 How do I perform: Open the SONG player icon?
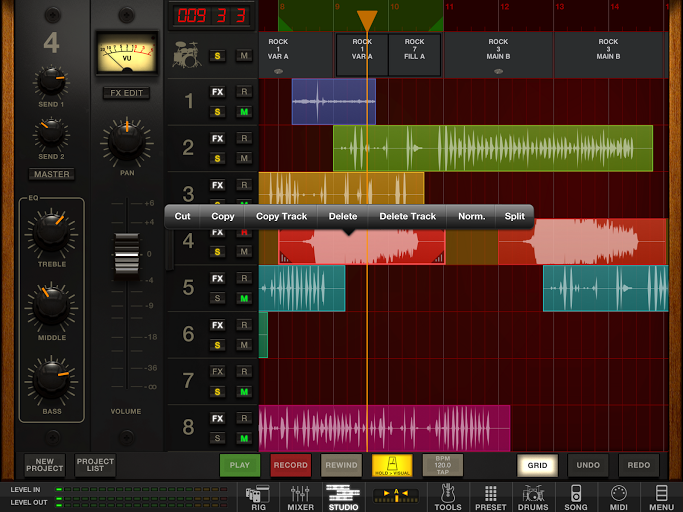pyautogui.click(x=576, y=496)
